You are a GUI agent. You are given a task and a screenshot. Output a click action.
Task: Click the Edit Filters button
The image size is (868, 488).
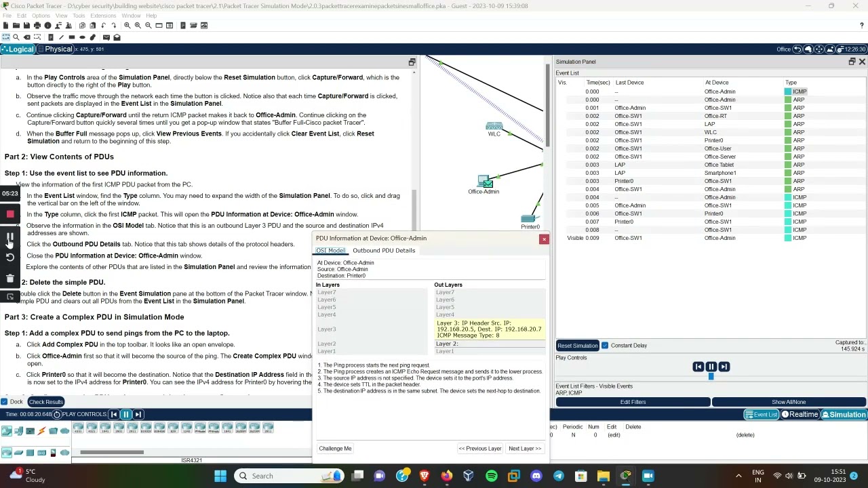coord(633,402)
